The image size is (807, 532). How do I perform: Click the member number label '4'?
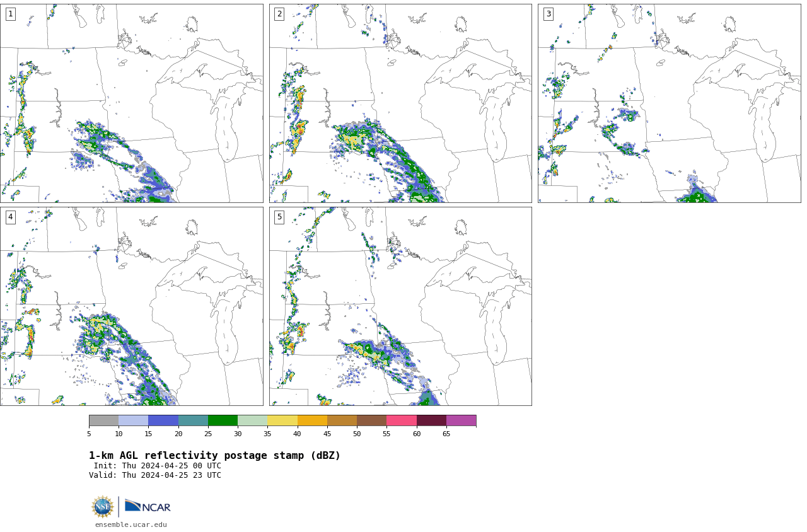(10, 217)
